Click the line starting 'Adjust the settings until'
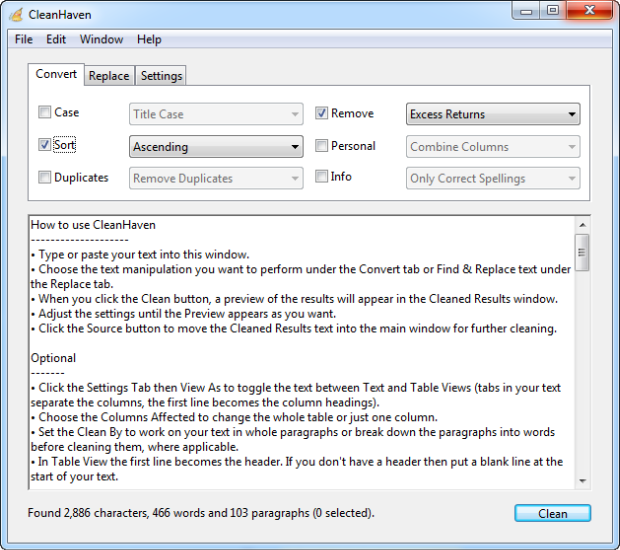The image size is (620, 550). click(x=184, y=314)
